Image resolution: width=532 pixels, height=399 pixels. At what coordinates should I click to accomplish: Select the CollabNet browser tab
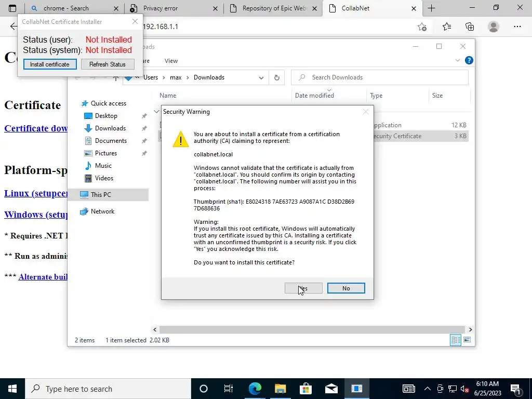pos(373,8)
